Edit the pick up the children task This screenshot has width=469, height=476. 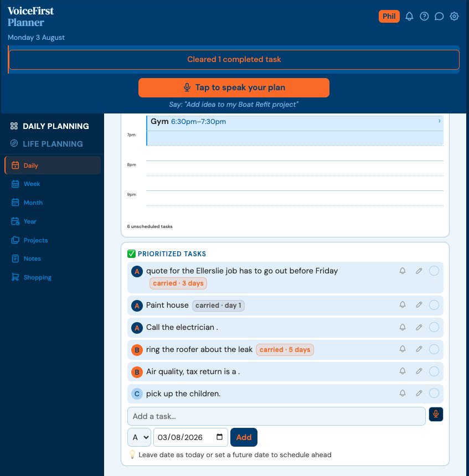tap(419, 393)
